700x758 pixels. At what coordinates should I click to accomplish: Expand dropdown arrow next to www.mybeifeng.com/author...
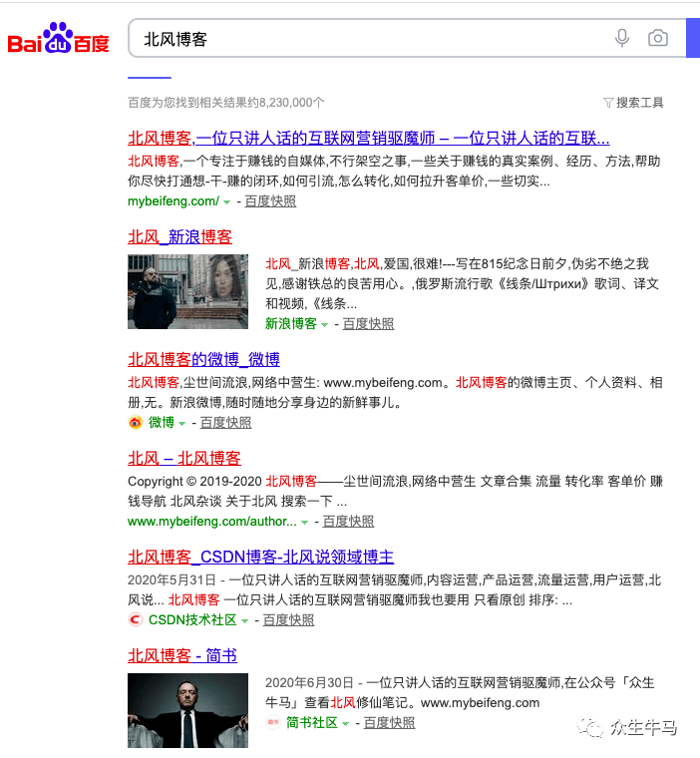coord(304,522)
